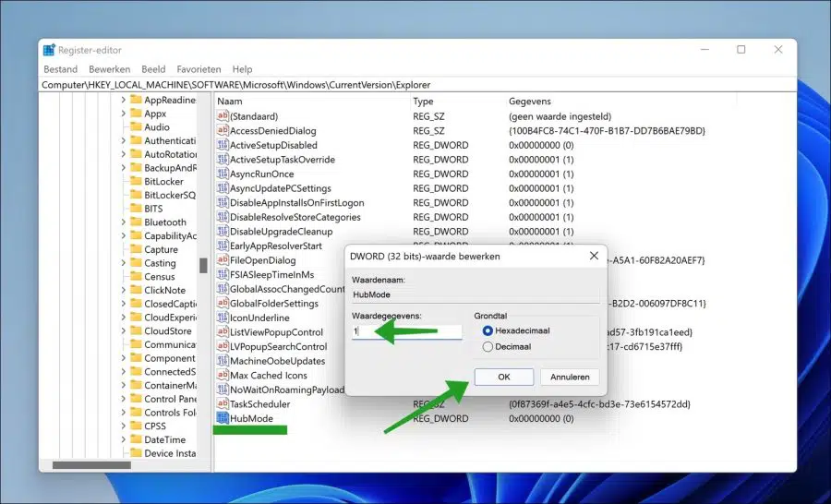This screenshot has height=504, width=831.
Task: Confirm the DWORD value with OK
Action: (504, 377)
